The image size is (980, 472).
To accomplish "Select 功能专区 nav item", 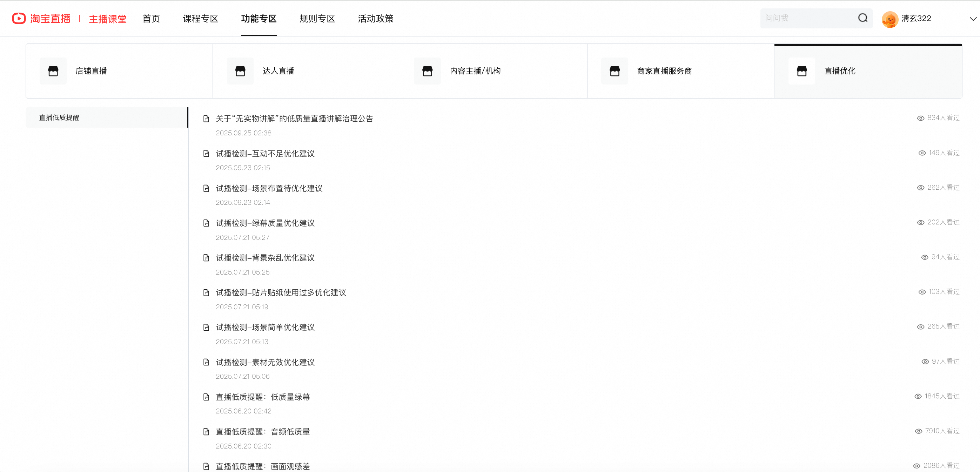I will click(x=259, y=19).
